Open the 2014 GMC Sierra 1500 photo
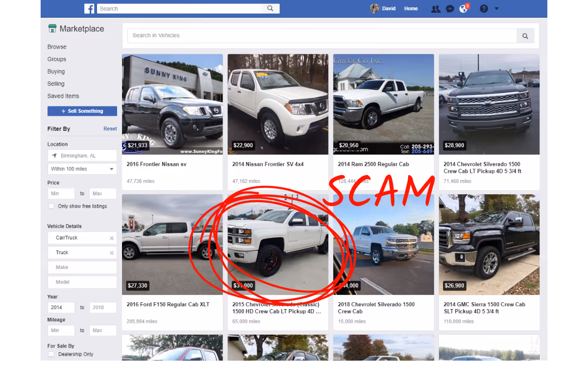The width and height of the screenshot is (588, 368). [489, 245]
